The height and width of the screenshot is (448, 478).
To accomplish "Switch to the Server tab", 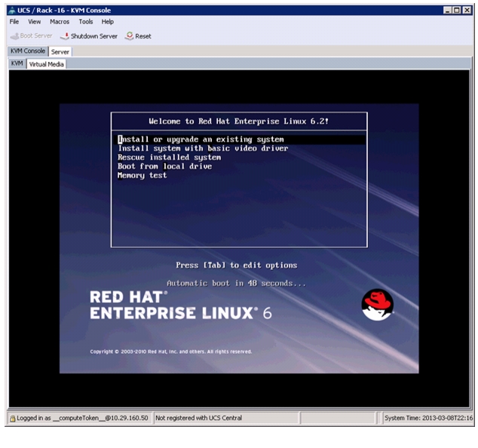I will tap(60, 52).
